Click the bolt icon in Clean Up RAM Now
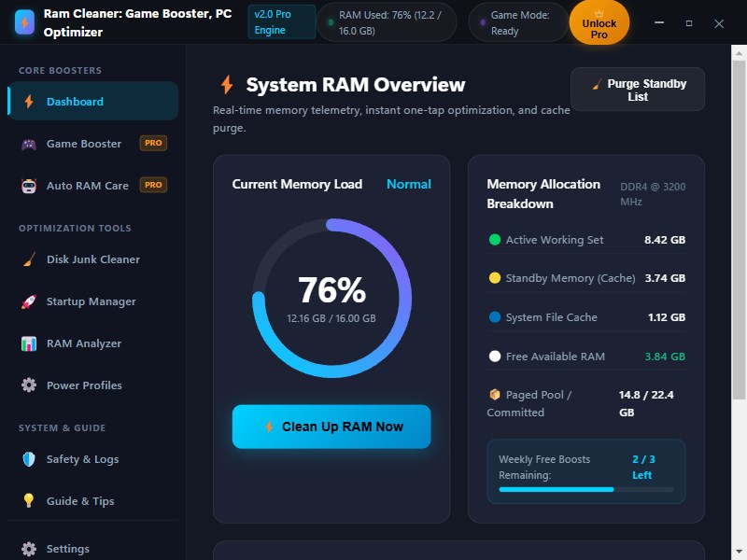Image resolution: width=747 pixels, height=560 pixels. (x=269, y=427)
